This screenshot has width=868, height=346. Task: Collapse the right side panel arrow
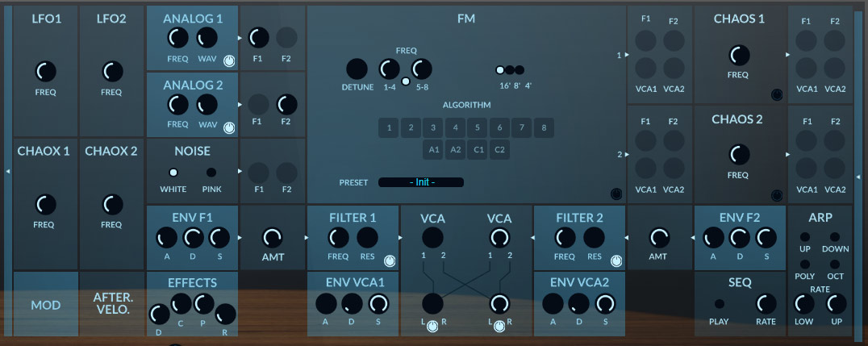click(862, 172)
